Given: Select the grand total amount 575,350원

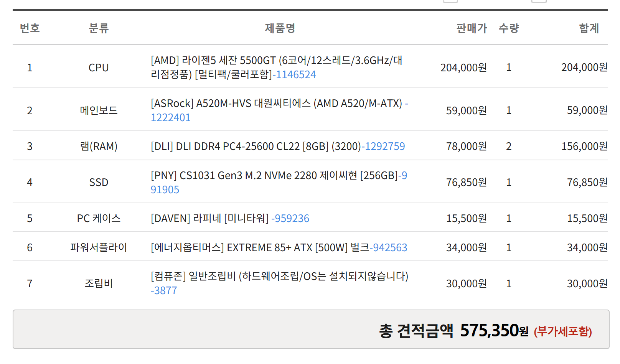Looking at the screenshot, I should click(x=494, y=330).
